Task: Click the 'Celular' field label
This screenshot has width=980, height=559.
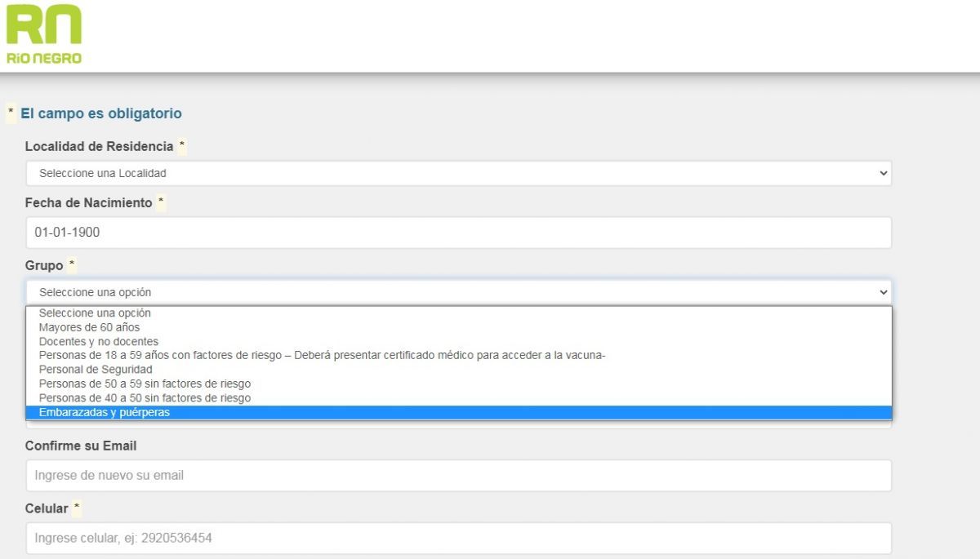Action: tap(47, 509)
